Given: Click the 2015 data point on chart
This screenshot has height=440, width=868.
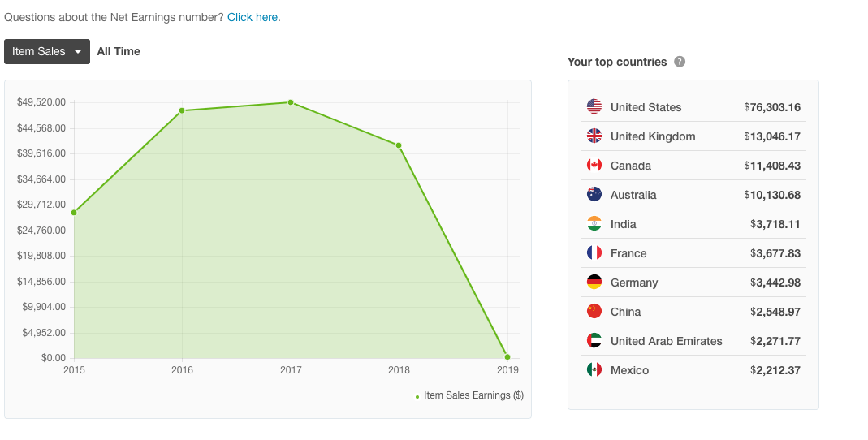Looking at the screenshot, I should coord(74,213).
